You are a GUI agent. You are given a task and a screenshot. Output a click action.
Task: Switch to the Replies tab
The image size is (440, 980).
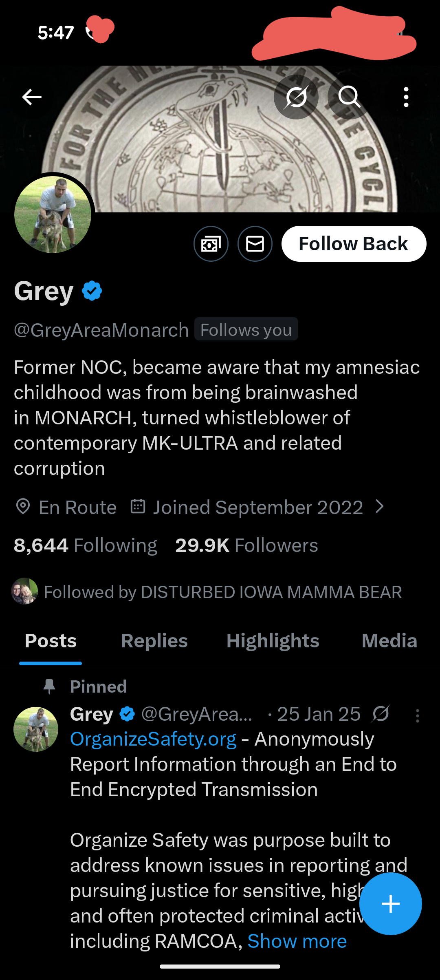tap(154, 641)
